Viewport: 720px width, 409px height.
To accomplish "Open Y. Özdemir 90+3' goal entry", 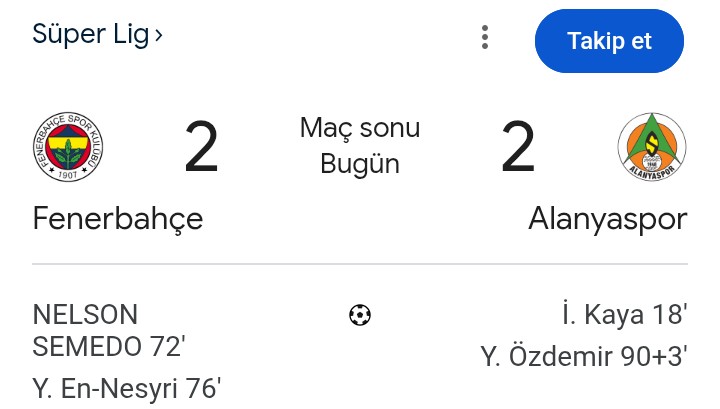I will (584, 356).
